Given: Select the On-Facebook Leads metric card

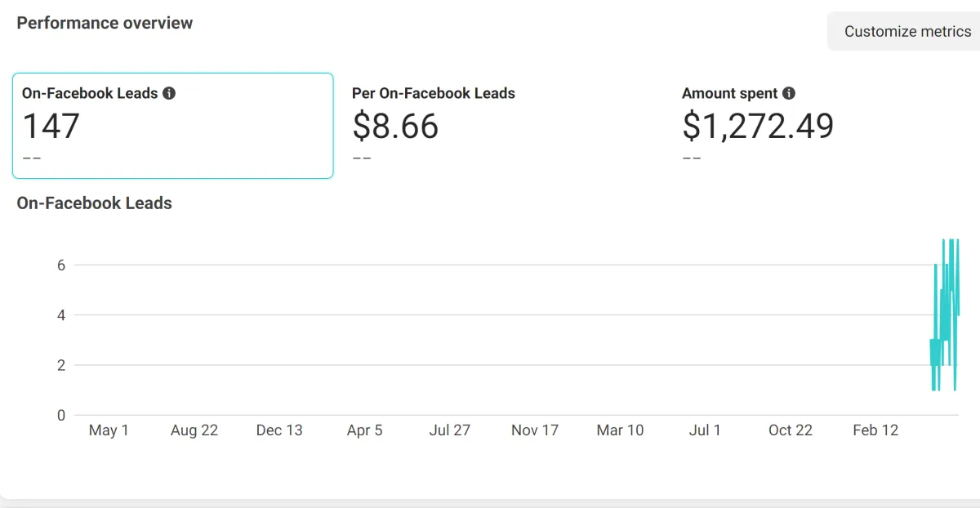Looking at the screenshot, I should (172, 126).
